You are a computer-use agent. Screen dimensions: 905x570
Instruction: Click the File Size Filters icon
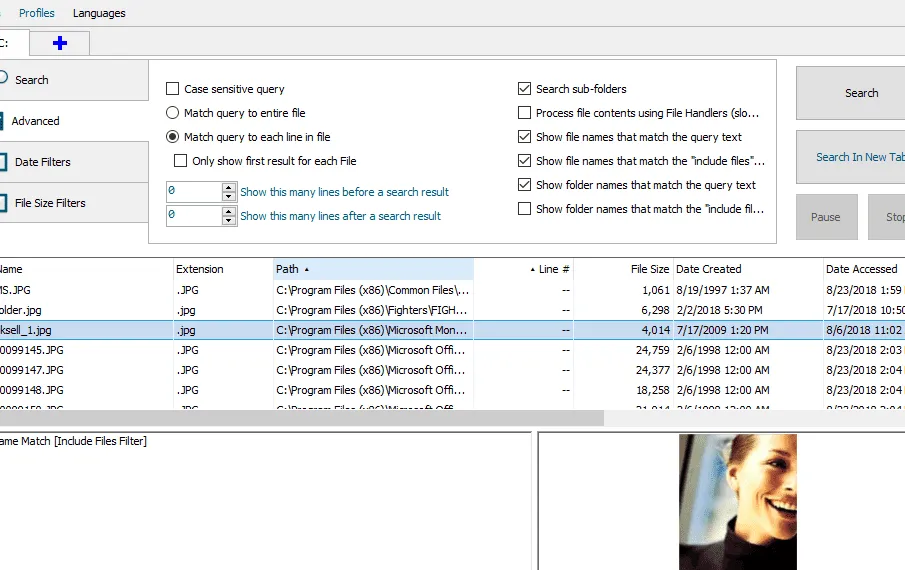tap(4, 203)
